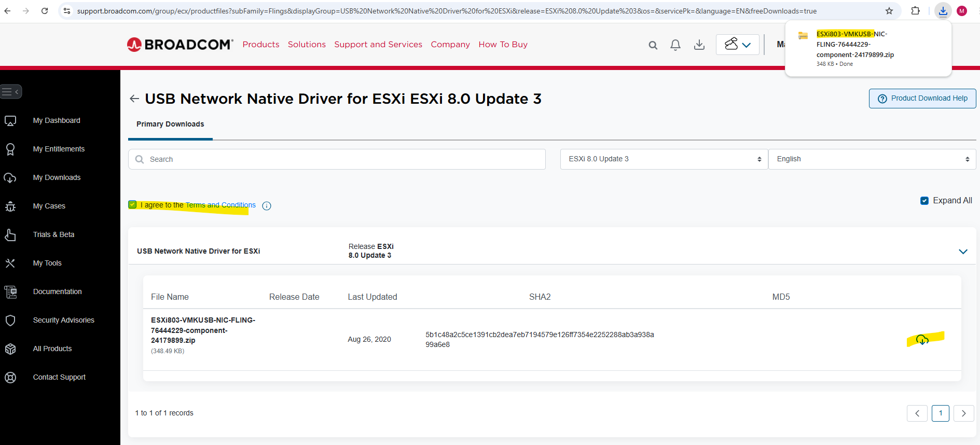The image size is (980, 445).
Task: Click the Terms and Conditions info icon
Action: pos(267,206)
